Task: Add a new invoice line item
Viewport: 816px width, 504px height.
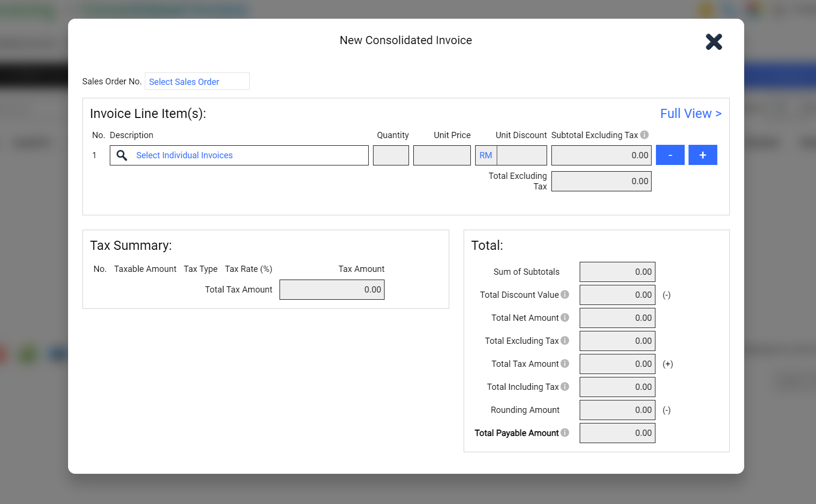Action: (x=702, y=154)
